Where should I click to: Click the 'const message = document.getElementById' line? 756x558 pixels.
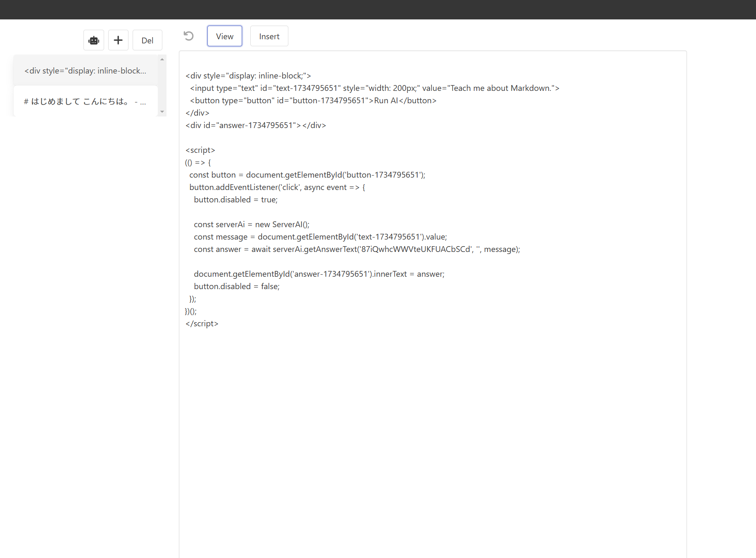tap(321, 237)
